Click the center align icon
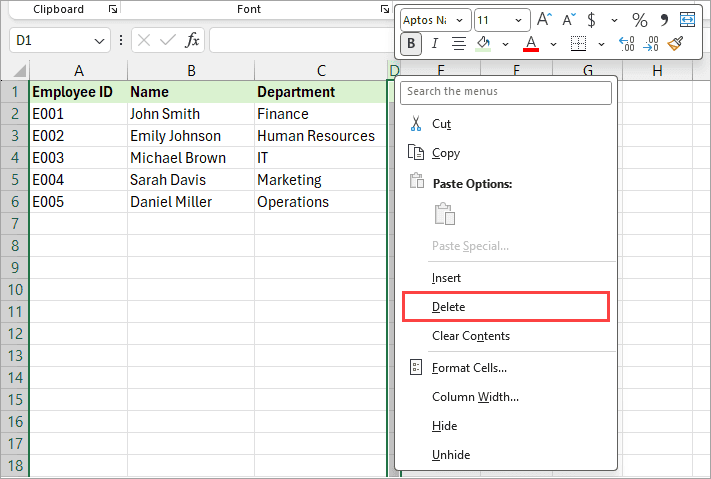This screenshot has width=711, height=479. (x=459, y=44)
